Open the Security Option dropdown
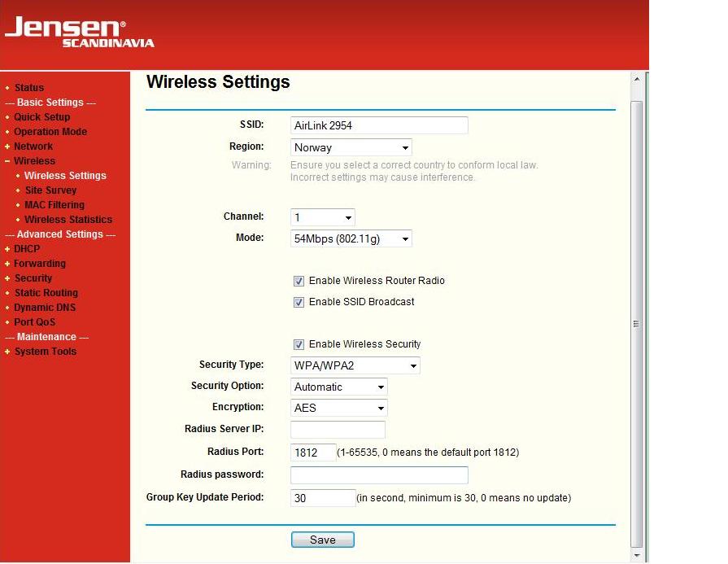This screenshot has height=564, width=728. point(339,387)
